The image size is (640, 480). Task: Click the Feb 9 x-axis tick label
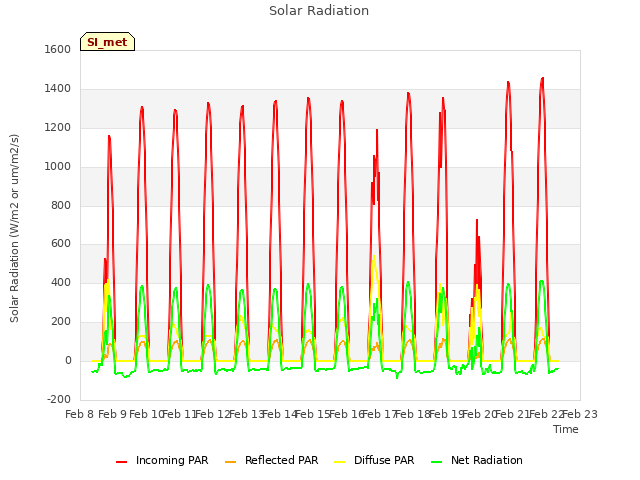tap(113, 414)
